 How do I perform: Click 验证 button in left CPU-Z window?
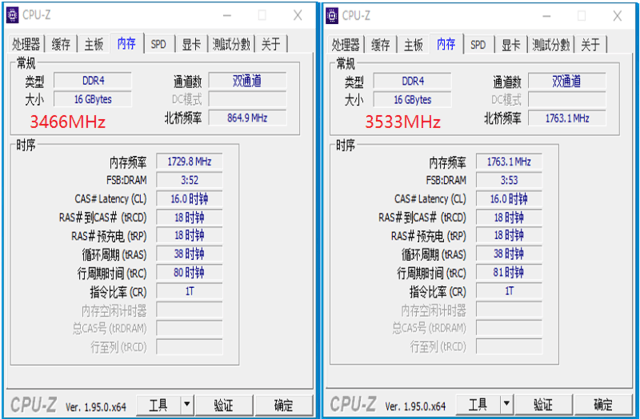point(224,405)
